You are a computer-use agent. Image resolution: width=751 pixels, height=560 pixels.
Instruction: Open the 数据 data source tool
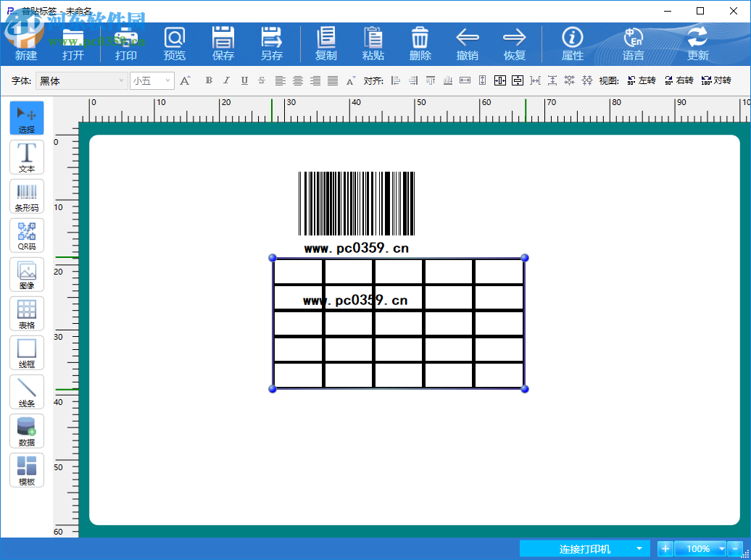[x=27, y=431]
